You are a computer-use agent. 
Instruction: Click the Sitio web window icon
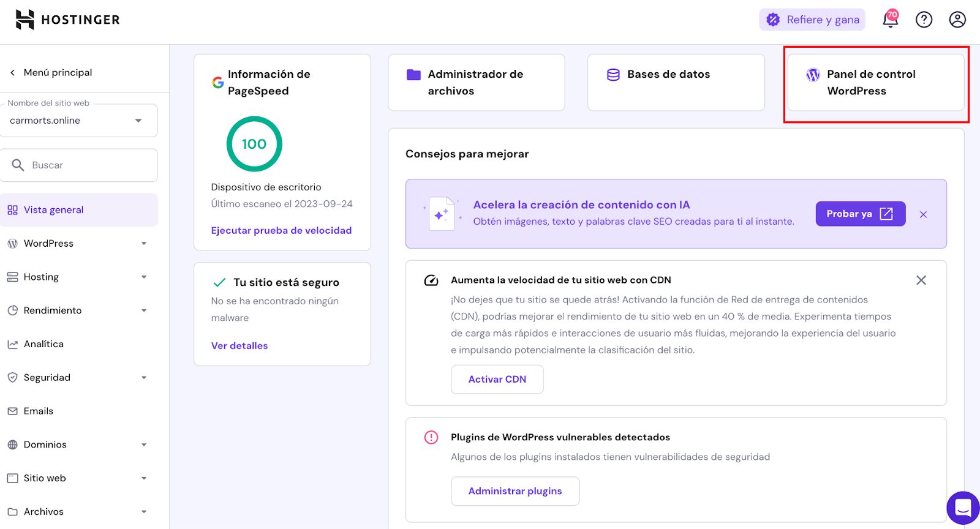tap(12, 478)
